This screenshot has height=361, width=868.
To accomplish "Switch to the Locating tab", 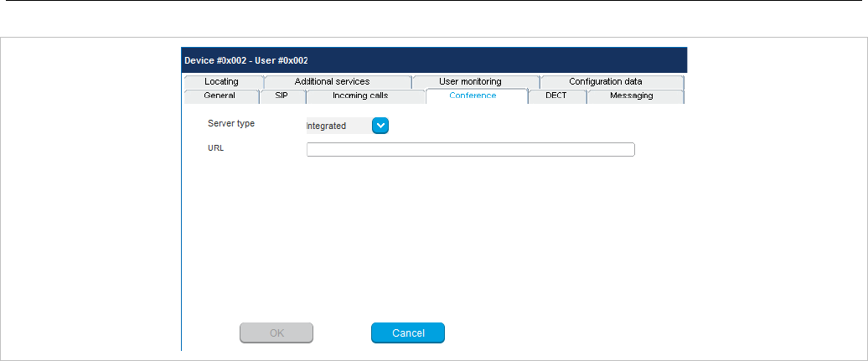I will 223,82.
